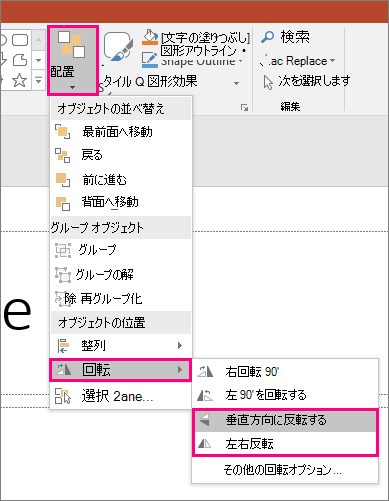Viewport: 389px width, 501px height.
Task: Click the 図形アウトライン label
Action: 199,51
